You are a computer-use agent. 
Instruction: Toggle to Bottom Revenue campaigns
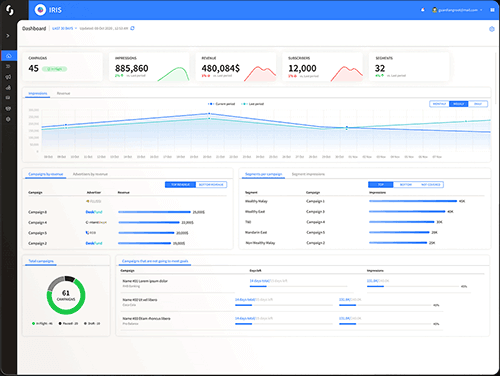211,185
